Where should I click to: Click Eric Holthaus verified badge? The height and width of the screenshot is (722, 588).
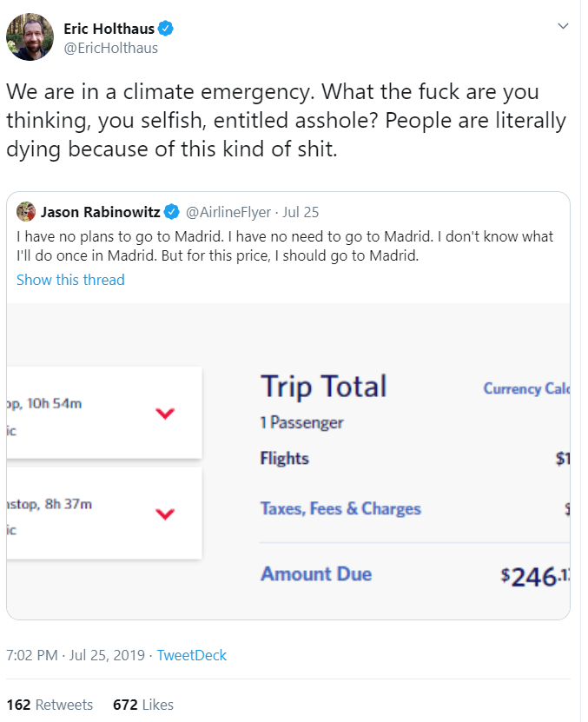(x=165, y=29)
